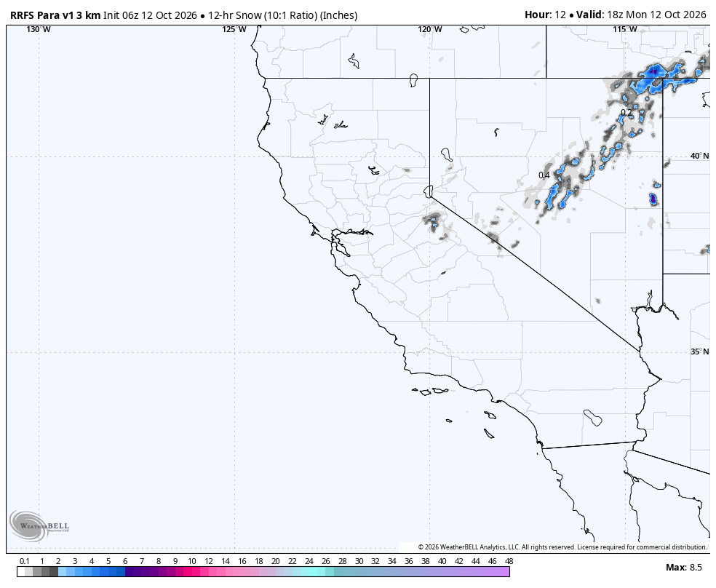Click the 22 label on the color scale
Viewport: 716px width, 588px height.
[x=293, y=562]
